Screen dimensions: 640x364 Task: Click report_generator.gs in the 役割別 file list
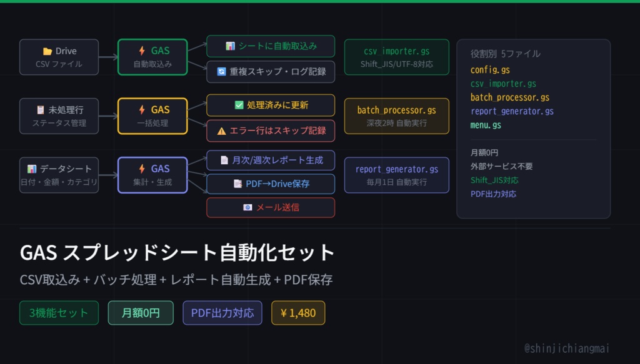click(x=512, y=111)
